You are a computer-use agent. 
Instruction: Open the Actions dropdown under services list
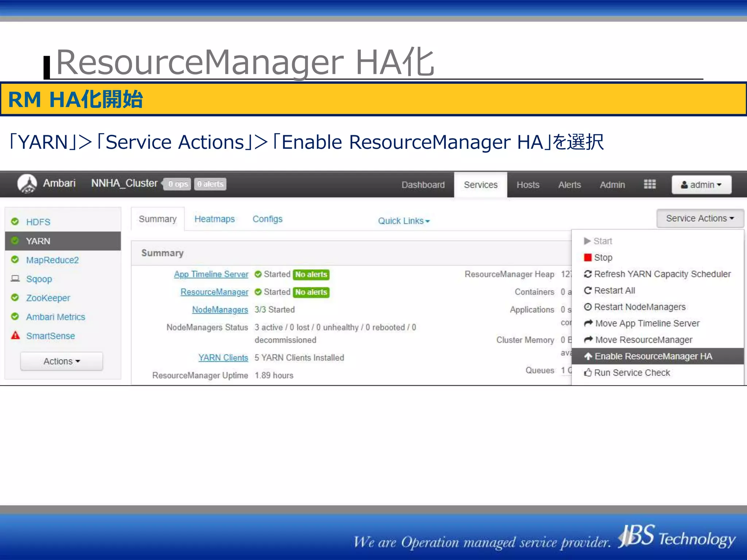coord(62,361)
